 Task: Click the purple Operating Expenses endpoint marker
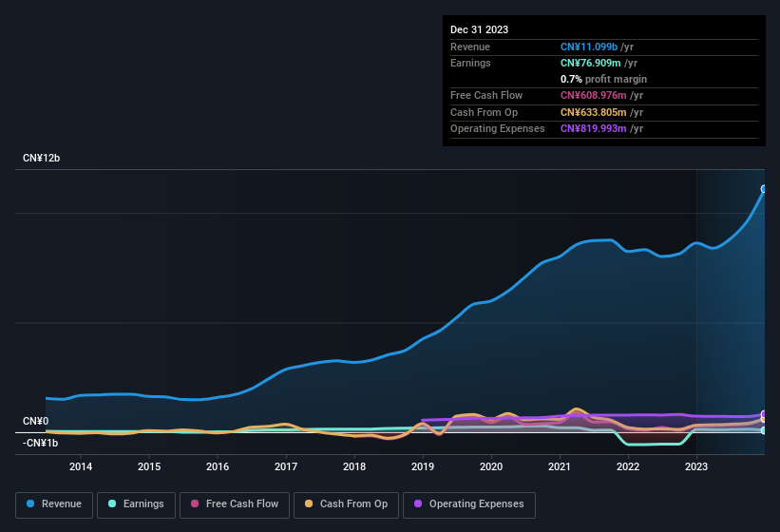(764, 414)
